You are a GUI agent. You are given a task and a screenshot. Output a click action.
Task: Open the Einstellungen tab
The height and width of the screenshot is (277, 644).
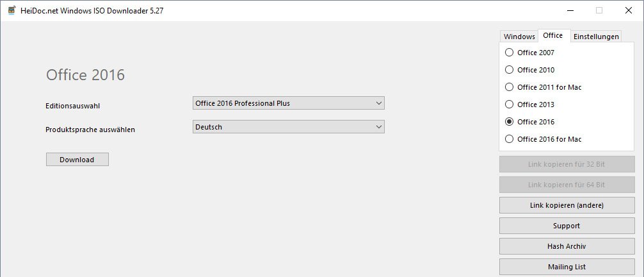click(x=596, y=36)
